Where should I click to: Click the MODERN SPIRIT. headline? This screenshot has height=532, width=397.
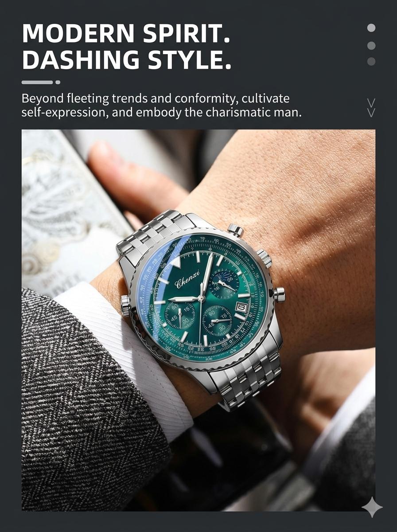(126, 33)
